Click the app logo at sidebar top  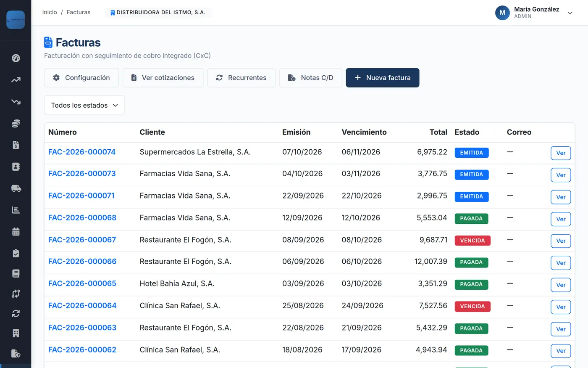tap(16, 20)
